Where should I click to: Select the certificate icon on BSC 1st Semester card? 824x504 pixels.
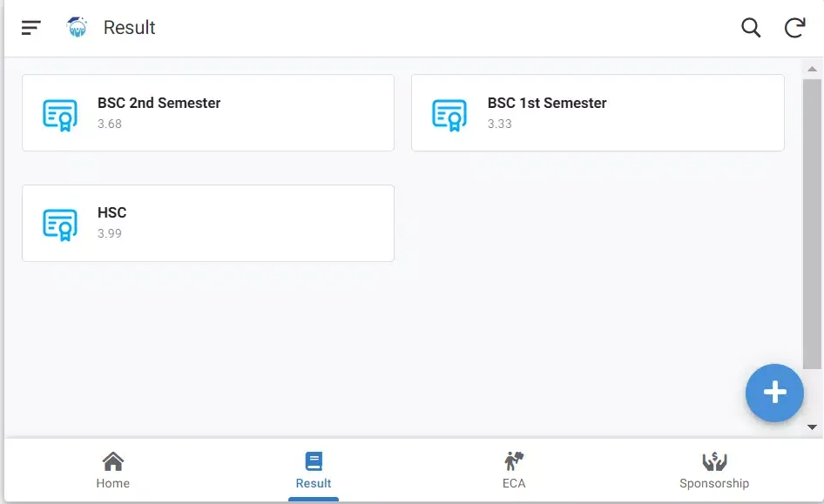tap(448, 112)
